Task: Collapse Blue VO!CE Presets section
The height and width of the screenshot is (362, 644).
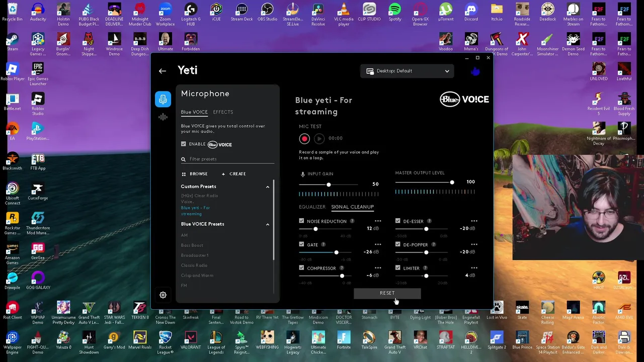Action: [x=268, y=225]
